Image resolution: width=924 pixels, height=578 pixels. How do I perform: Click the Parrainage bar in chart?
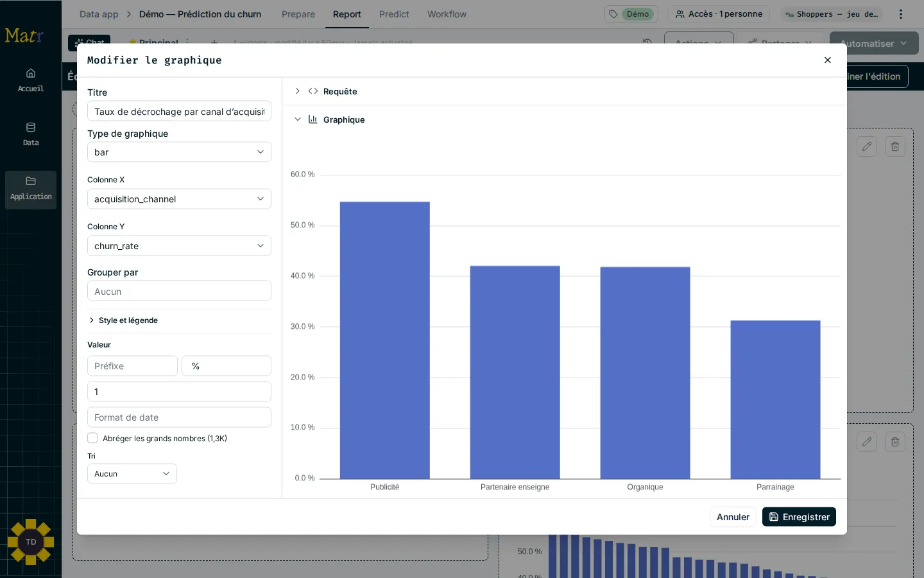pos(775,399)
